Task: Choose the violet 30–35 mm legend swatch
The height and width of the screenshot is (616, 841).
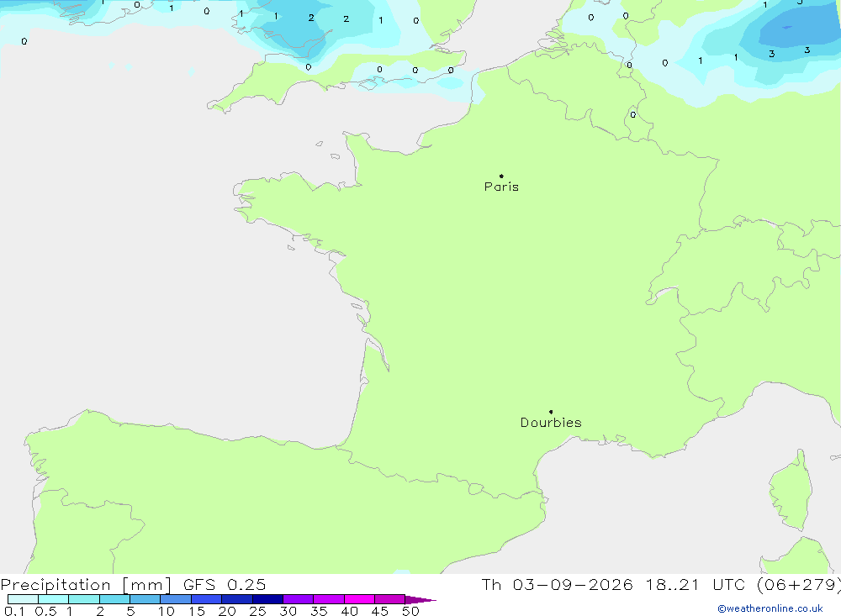Action: coord(299,599)
